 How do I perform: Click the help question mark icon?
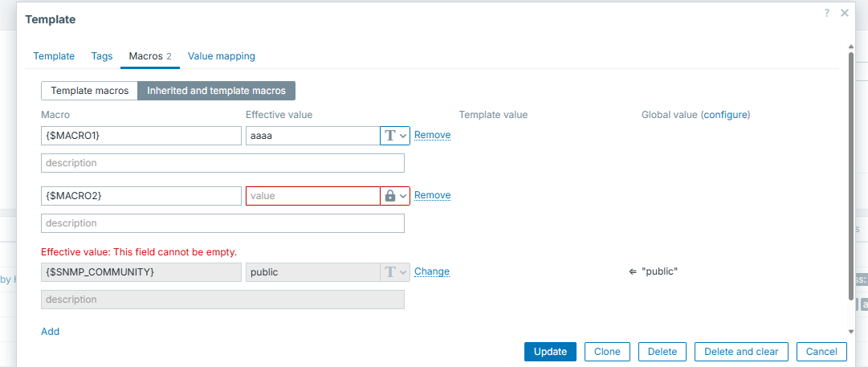click(826, 13)
